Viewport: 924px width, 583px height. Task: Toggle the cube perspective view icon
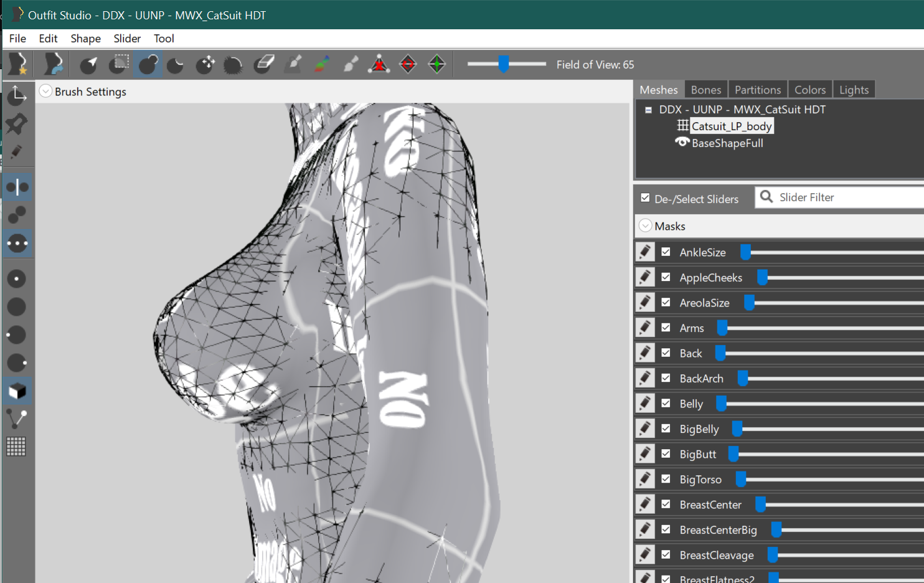coord(17,391)
